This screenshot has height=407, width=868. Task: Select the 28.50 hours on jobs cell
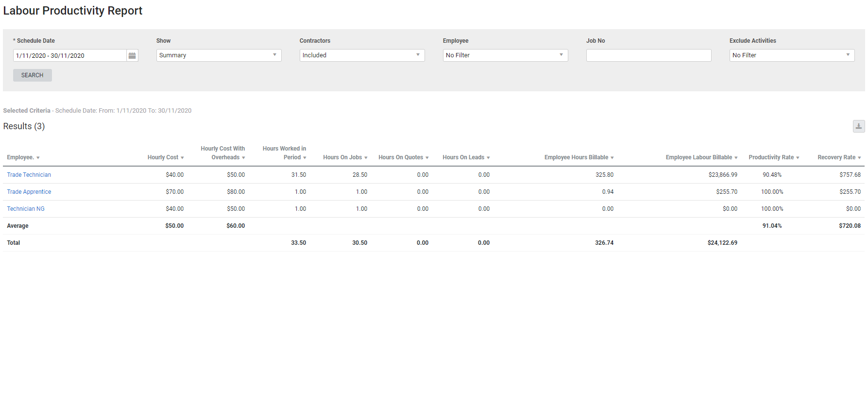click(360, 175)
